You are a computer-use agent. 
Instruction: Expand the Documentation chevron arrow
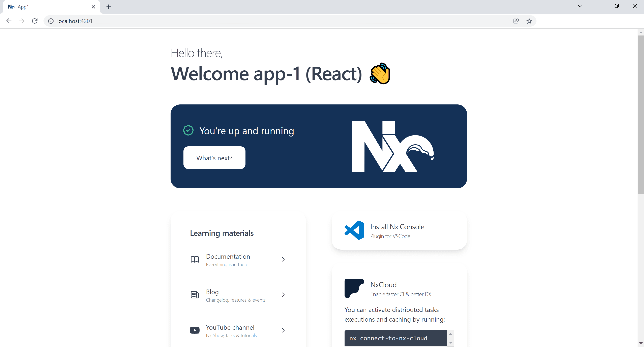click(x=283, y=259)
